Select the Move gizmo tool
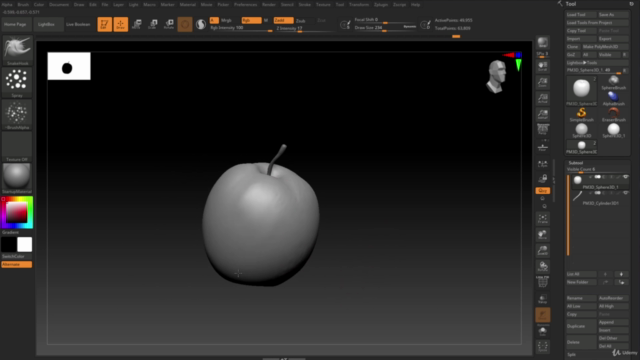The image size is (640, 360). (137, 24)
